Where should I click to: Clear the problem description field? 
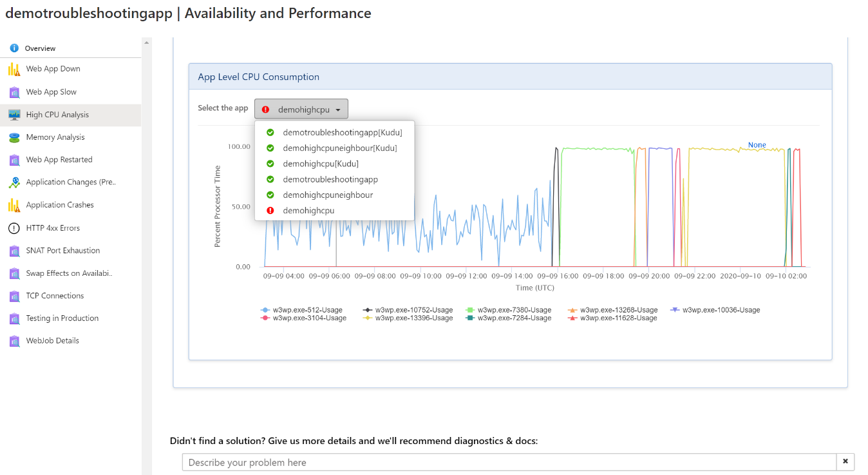coord(844,461)
